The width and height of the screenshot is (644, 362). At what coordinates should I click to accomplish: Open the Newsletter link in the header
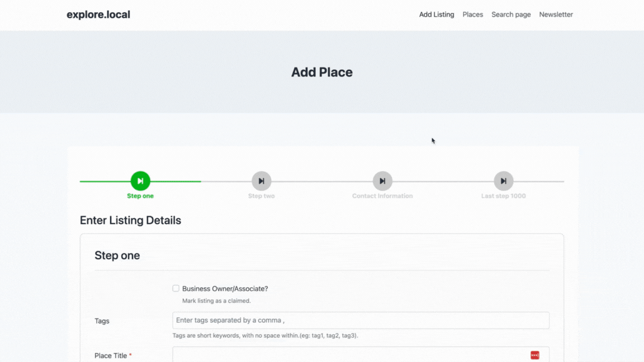pos(556,15)
